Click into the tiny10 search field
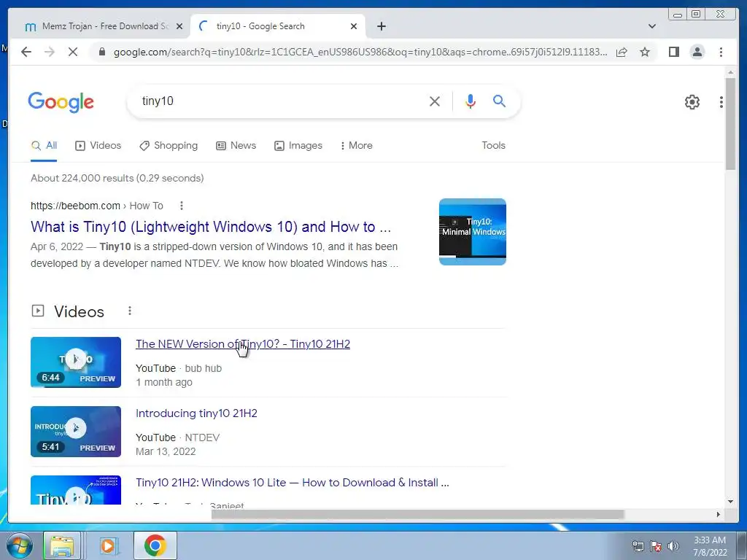 (281, 101)
